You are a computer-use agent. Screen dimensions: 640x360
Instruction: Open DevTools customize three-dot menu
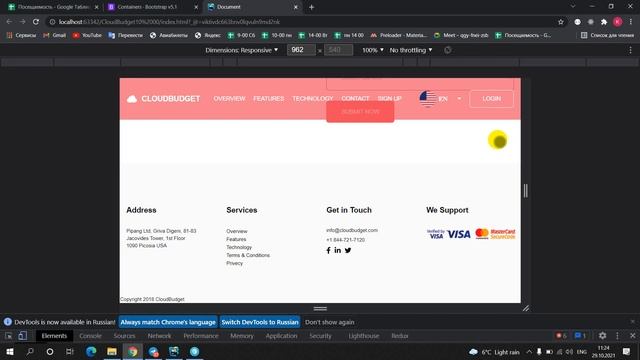[617, 336]
